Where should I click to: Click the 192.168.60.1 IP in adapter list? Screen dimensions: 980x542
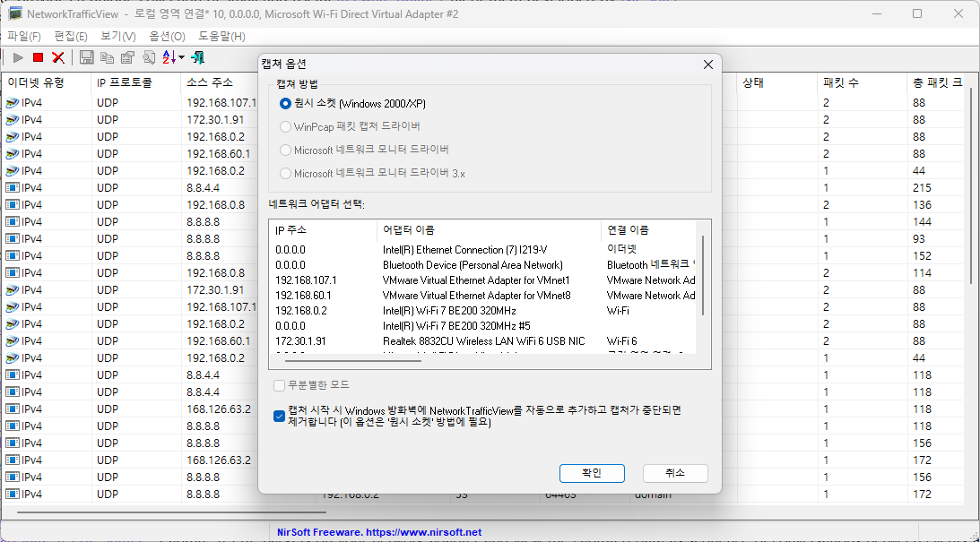coord(303,296)
